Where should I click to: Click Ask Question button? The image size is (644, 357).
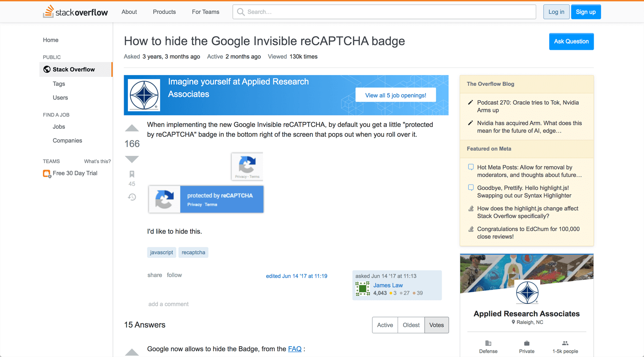(x=571, y=42)
